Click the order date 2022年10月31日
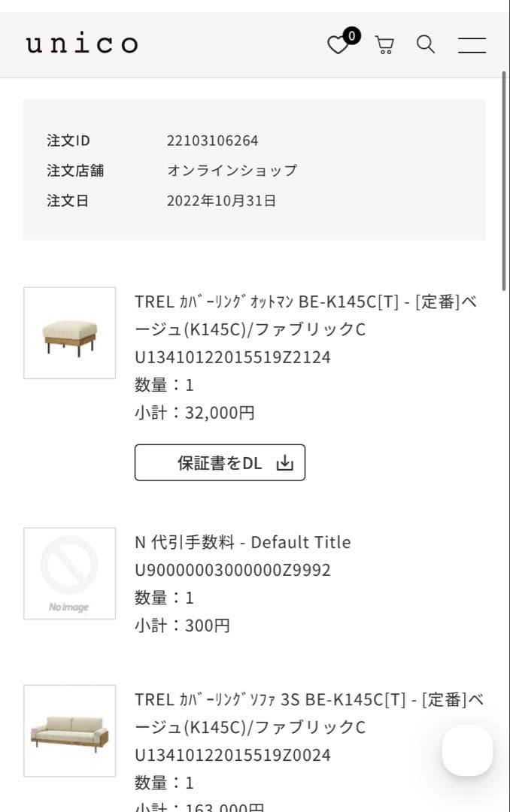Image resolution: width=510 pixels, height=812 pixels. (x=221, y=201)
